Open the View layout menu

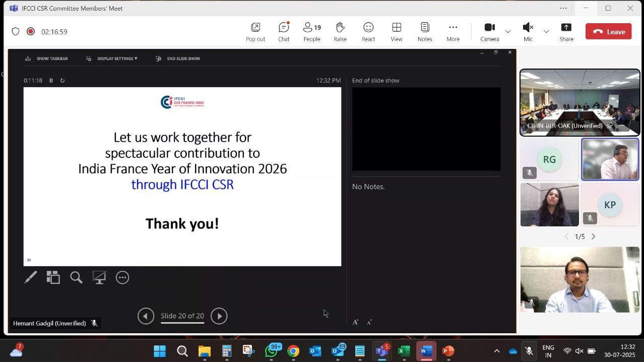coord(397,32)
